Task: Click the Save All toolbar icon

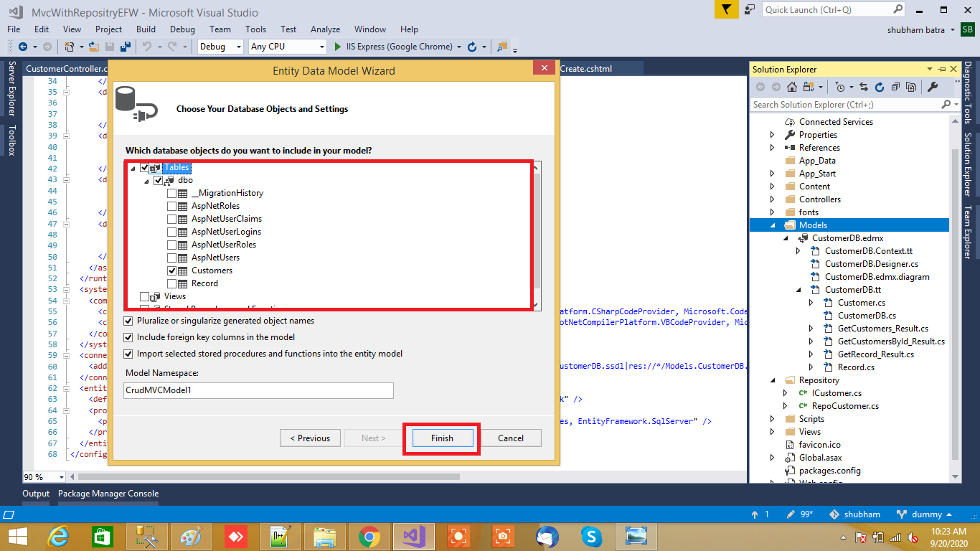Action: tap(126, 47)
